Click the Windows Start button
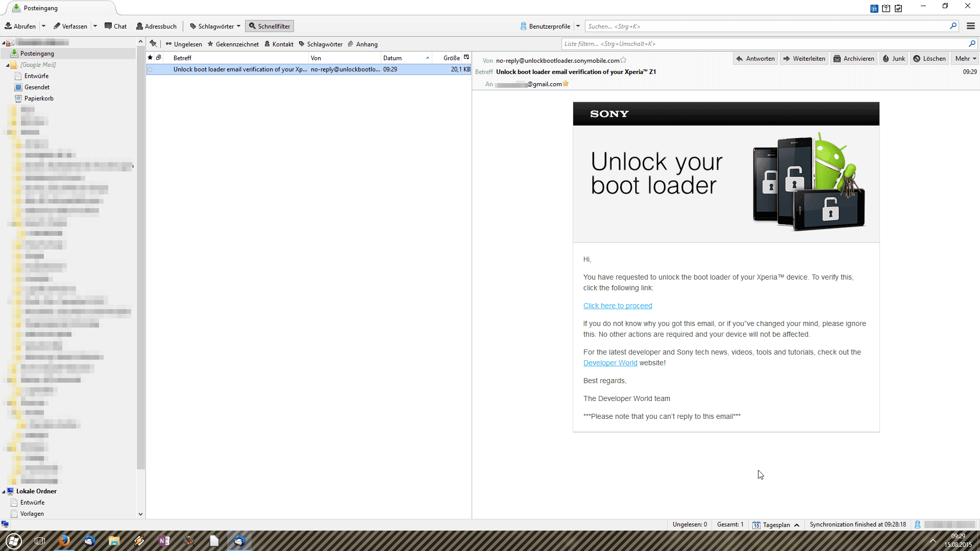Image resolution: width=980 pixels, height=551 pixels. tap(14, 541)
